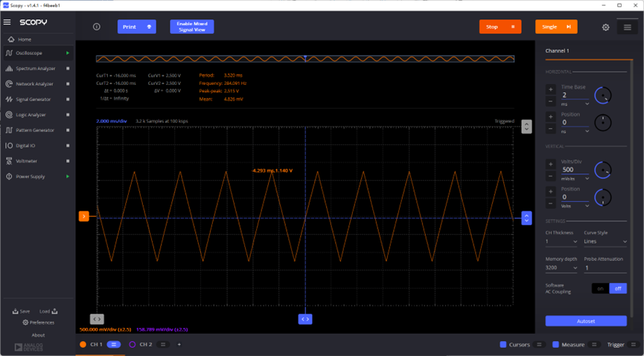Open the CH 2 settings menu button

tap(163, 345)
